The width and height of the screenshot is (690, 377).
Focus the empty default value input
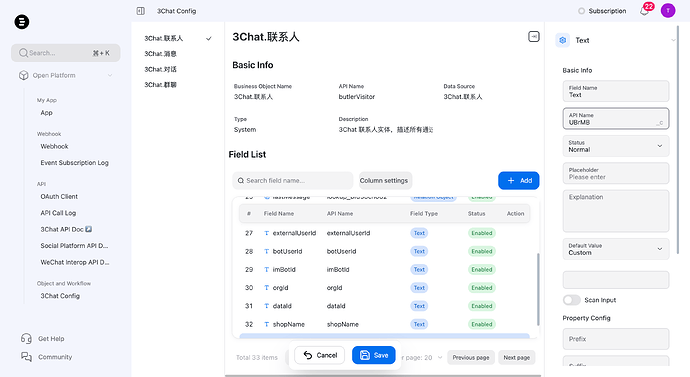click(616, 280)
